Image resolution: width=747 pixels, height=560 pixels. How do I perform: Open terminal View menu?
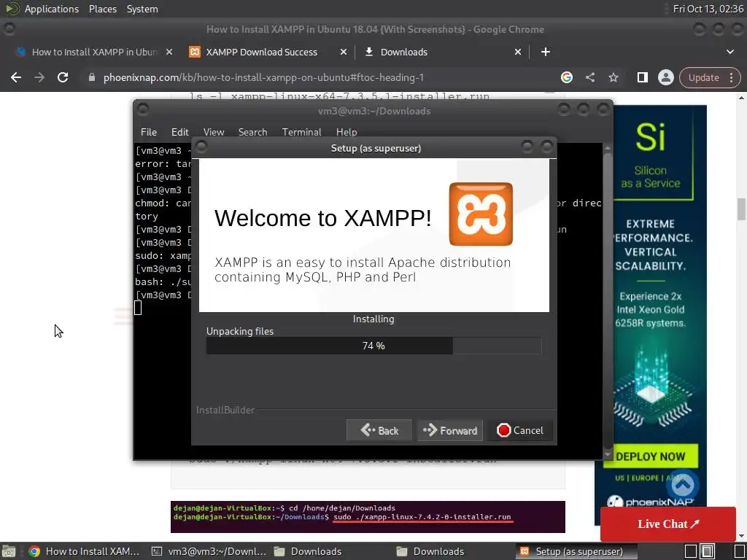pyautogui.click(x=214, y=132)
